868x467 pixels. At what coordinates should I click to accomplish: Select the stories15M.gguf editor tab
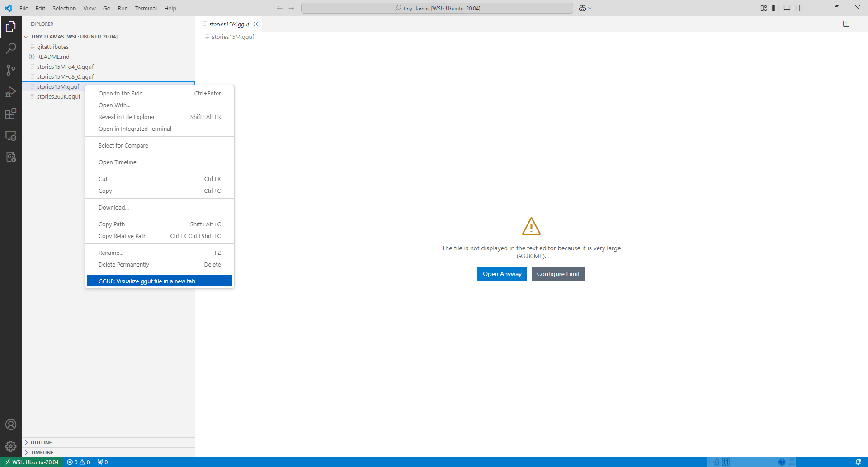(x=229, y=24)
